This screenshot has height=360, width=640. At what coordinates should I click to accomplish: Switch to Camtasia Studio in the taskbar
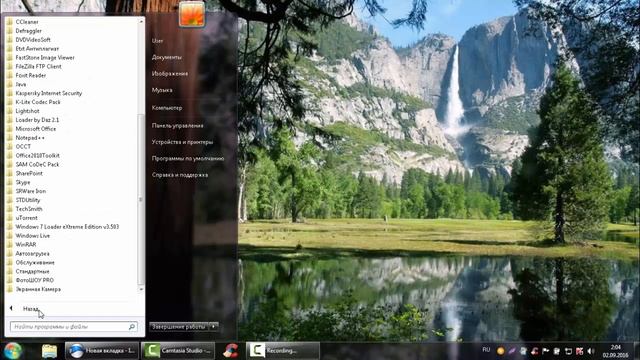coord(178,351)
